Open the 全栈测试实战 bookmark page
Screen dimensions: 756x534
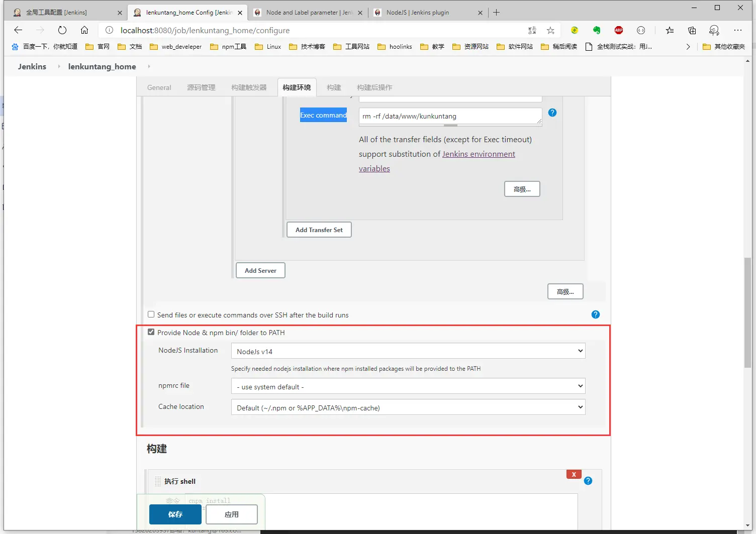[619, 47]
